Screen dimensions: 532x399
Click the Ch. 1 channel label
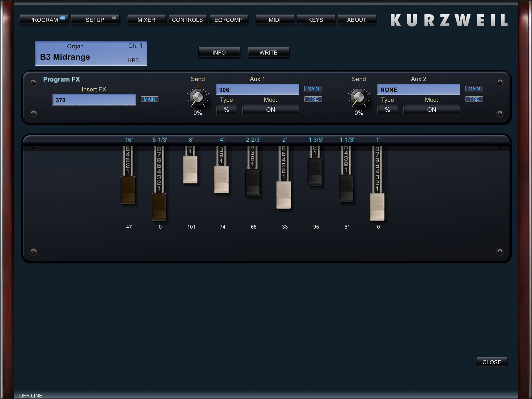[135, 46]
